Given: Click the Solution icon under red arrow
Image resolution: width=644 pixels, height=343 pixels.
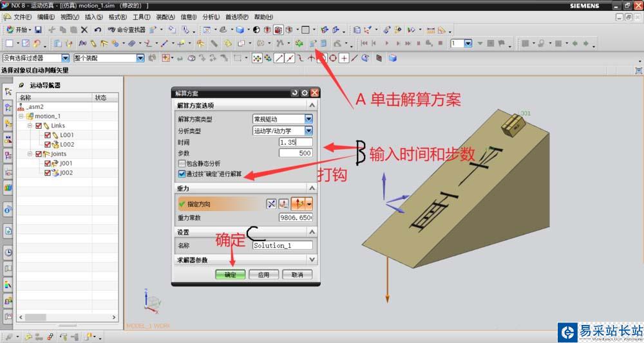Looking at the screenshot, I should (x=313, y=43).
